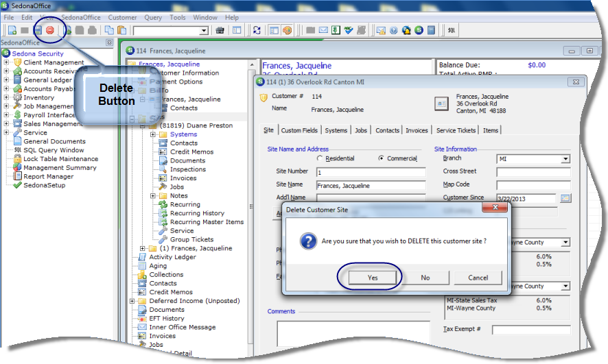Click Yes to confirm site deletion
This screenshot has height=364, width=608.
(372, 278)
